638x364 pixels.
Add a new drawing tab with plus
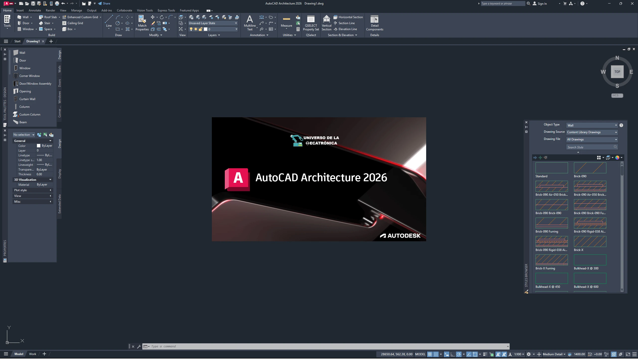51,42
